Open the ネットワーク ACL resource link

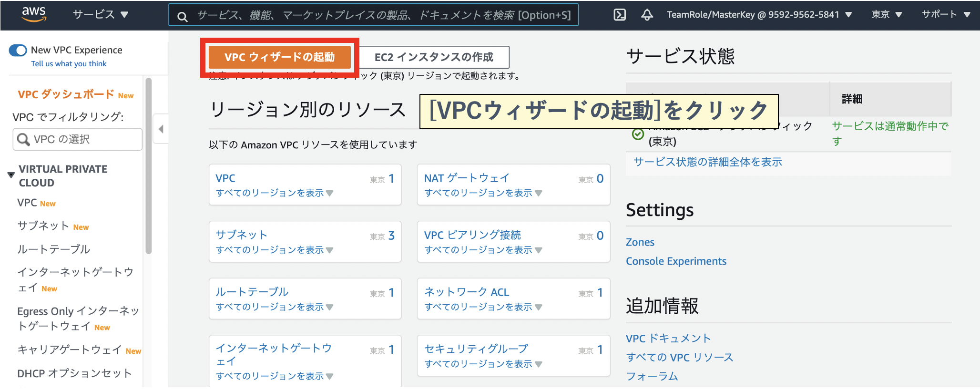(x=467, y=292)
